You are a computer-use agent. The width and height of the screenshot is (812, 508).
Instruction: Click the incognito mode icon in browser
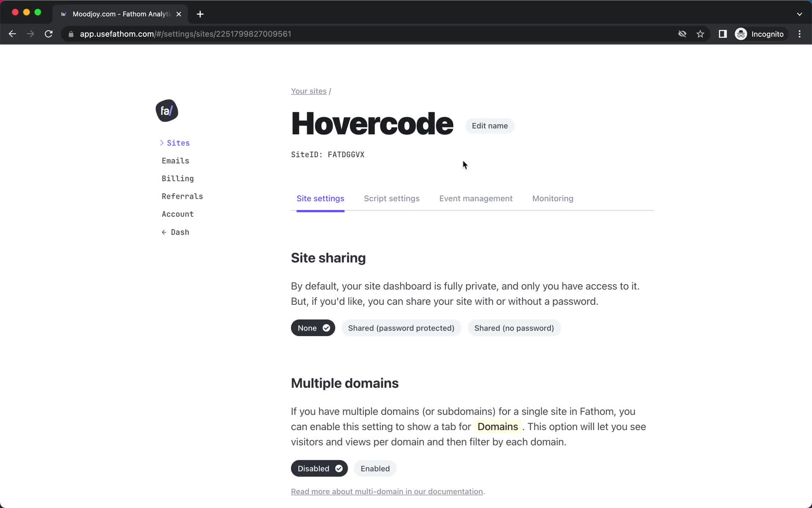click(x=741, y=34)
